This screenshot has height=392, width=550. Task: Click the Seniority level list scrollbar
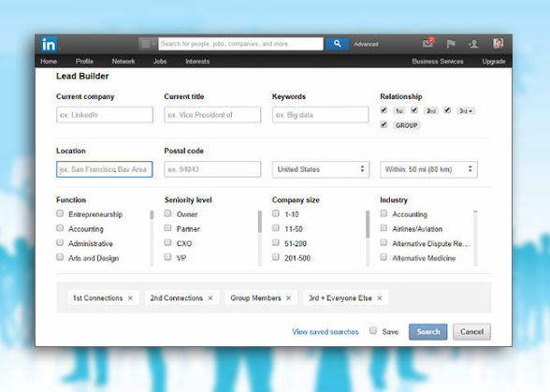pos(260,238)
